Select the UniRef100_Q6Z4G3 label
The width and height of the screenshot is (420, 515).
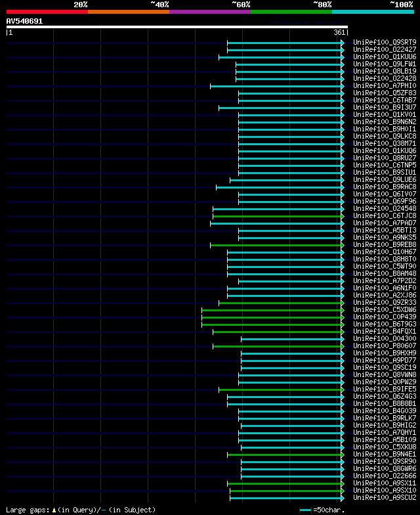pyautogui.click(x=385, y=397)
